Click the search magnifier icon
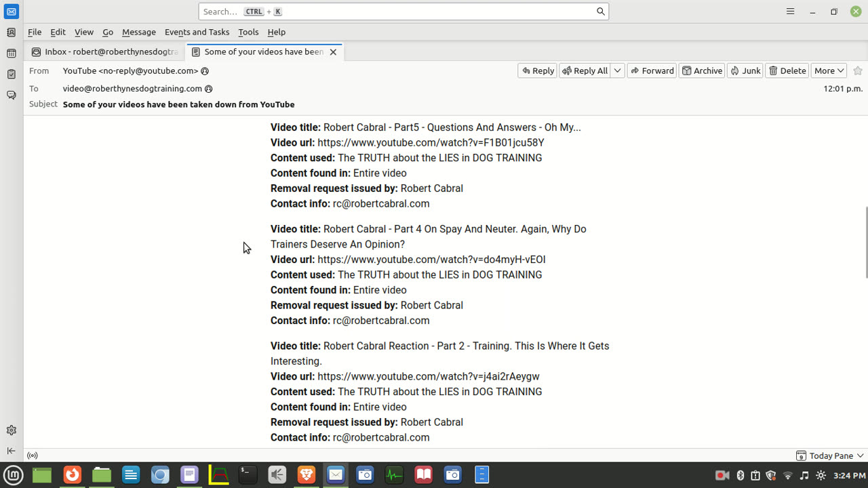 (600, 12)
